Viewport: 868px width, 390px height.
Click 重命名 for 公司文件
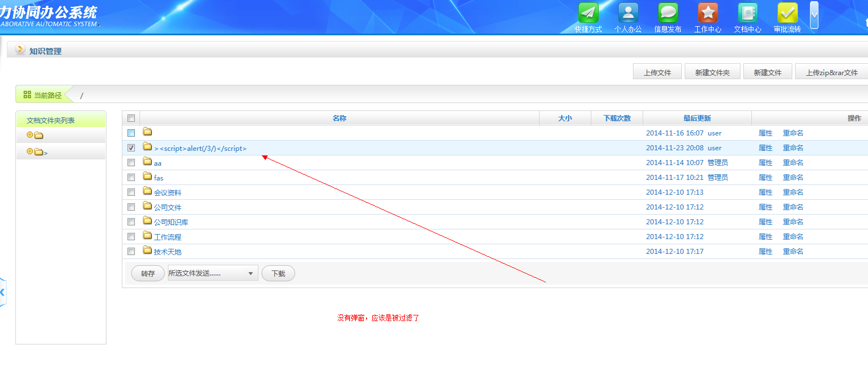tap(793, 207)
